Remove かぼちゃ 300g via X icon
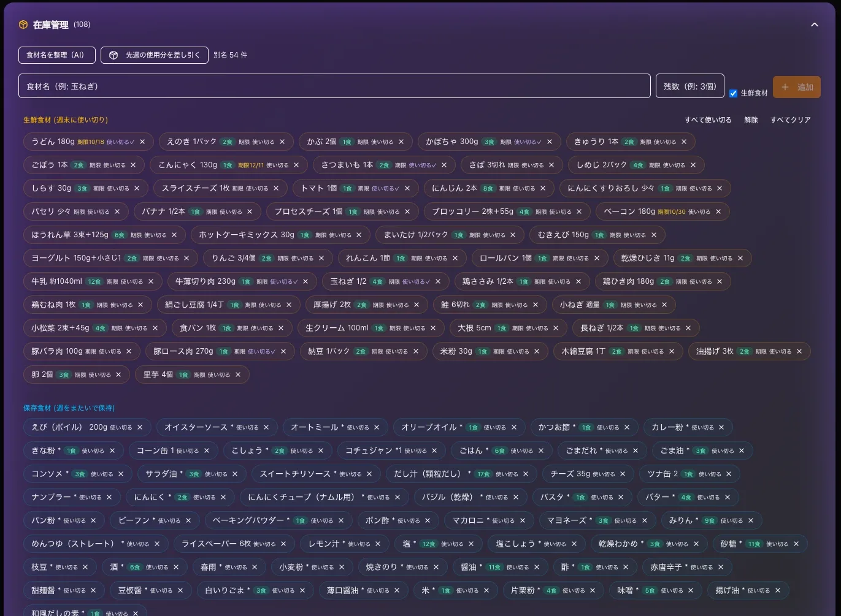Screen dimensions: 841x616 (x=550, y=142)
